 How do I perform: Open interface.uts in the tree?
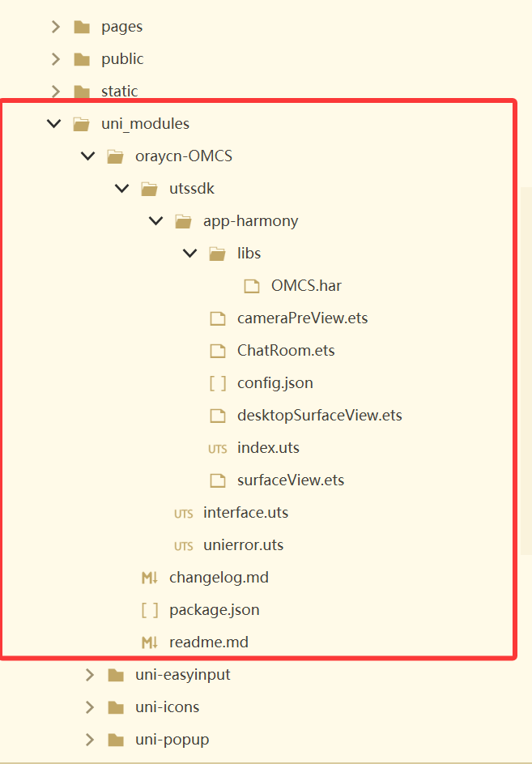click(245, 513)
